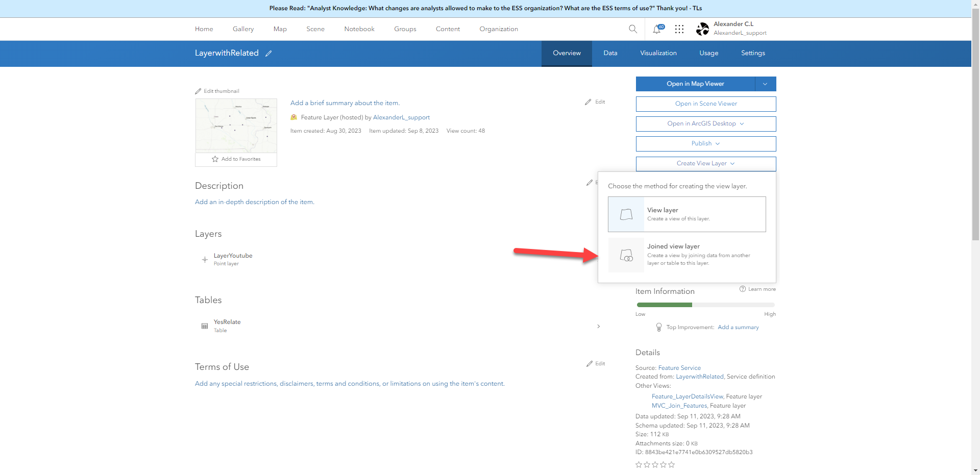Viewport: 980px width, 475px height.
Task: Click the Top Improvement lightbulb icon
Action: coord(658,327)
